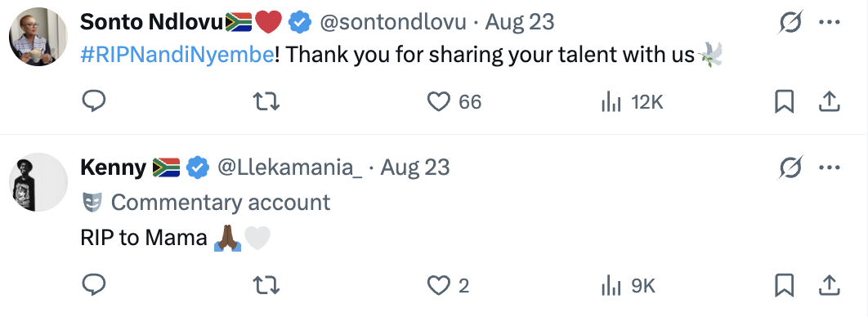Viewport: 868px width, 317px height.
Task: Repost Kenny's RIP to Mama tweet
Action: (x=266, y=285)
